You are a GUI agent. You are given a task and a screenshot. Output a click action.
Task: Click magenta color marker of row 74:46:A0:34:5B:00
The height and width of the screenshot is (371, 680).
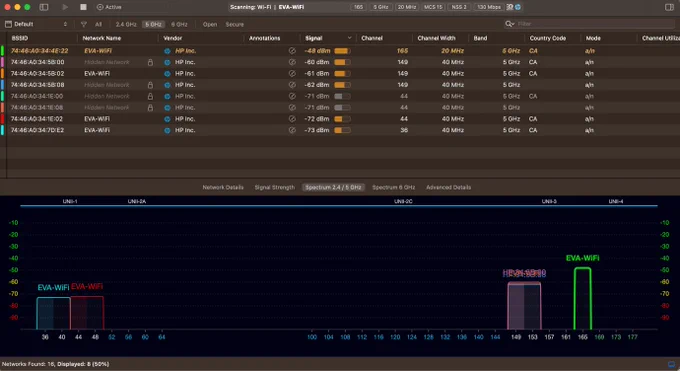click(2, 62)
